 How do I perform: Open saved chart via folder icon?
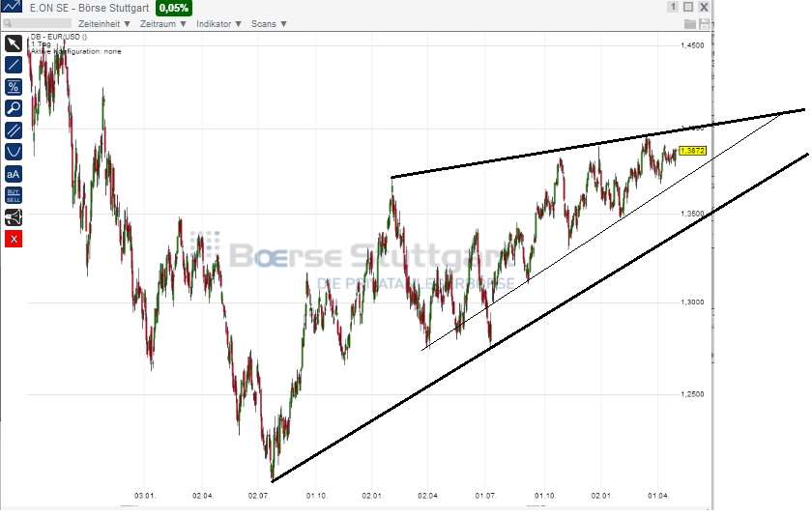click(690, 24)
